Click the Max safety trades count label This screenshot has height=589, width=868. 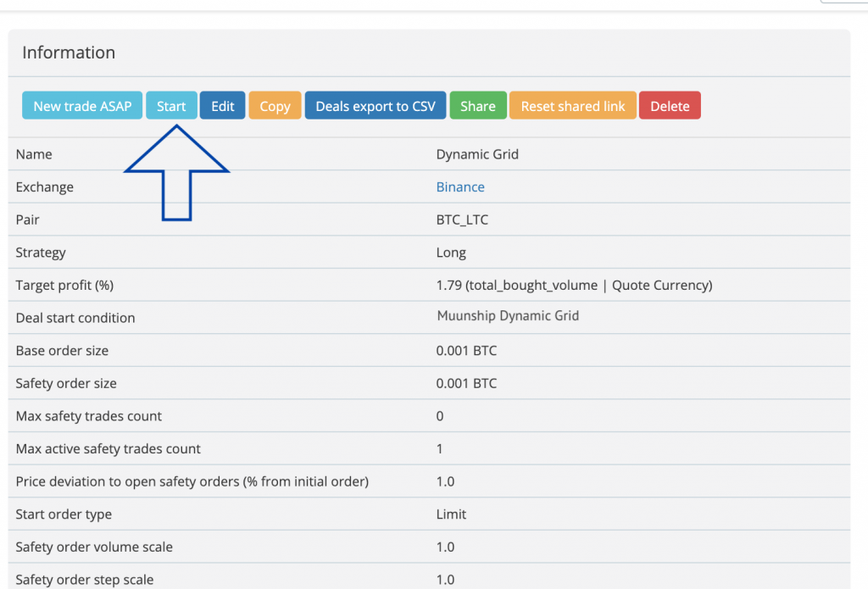pos(89,416)
